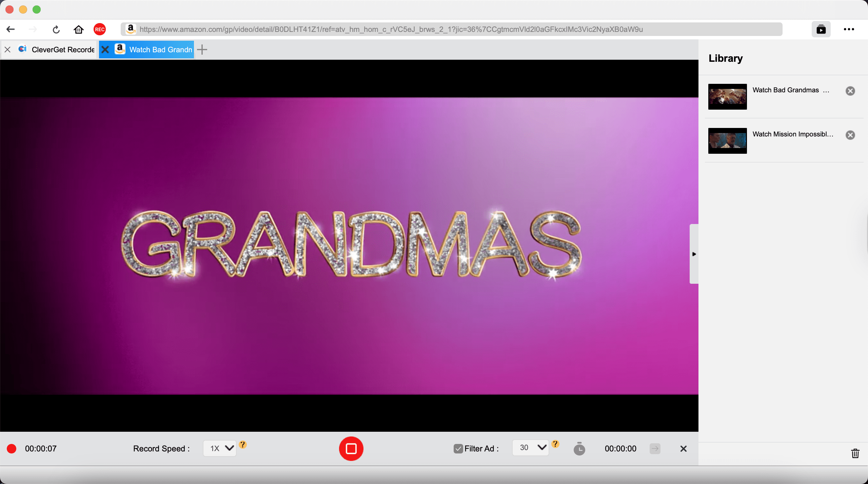Reload the page with the refresh icon

56,30
